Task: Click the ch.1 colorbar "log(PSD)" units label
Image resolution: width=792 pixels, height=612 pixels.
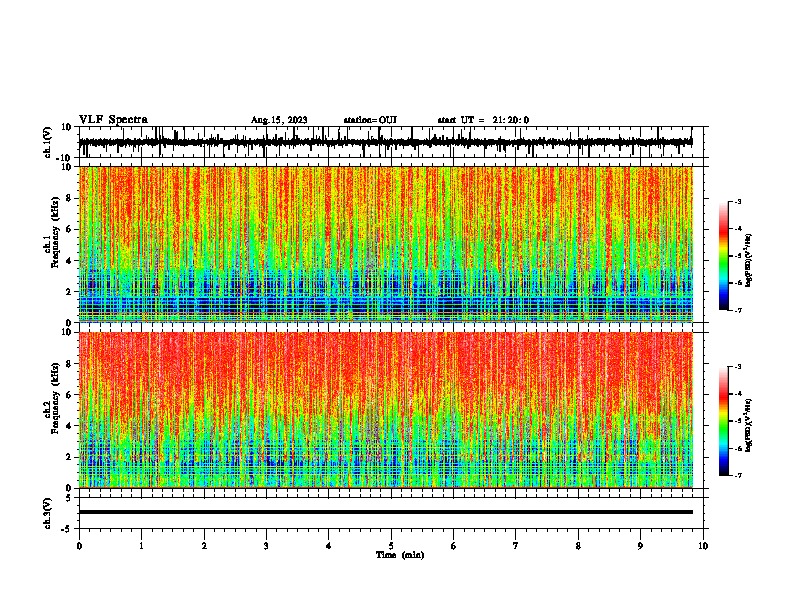Action: tap(748, 260)
